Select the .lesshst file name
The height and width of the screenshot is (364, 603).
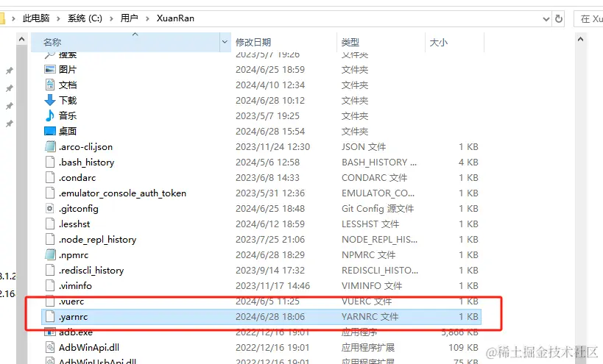tap(74, 224)
